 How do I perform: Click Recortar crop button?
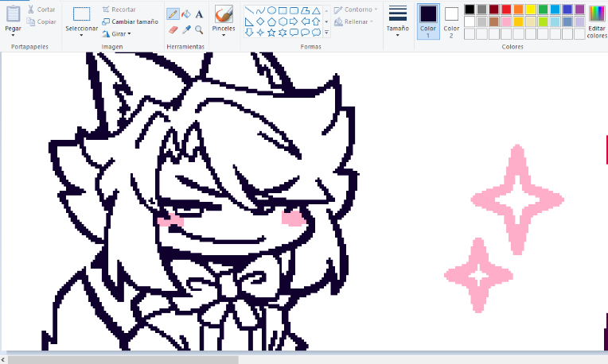point(119,10)
